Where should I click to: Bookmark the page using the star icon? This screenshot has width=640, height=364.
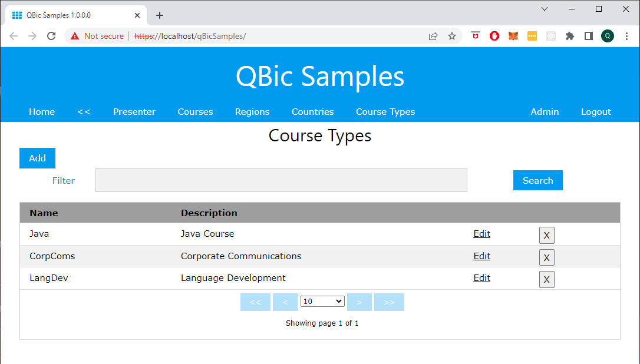452,36
